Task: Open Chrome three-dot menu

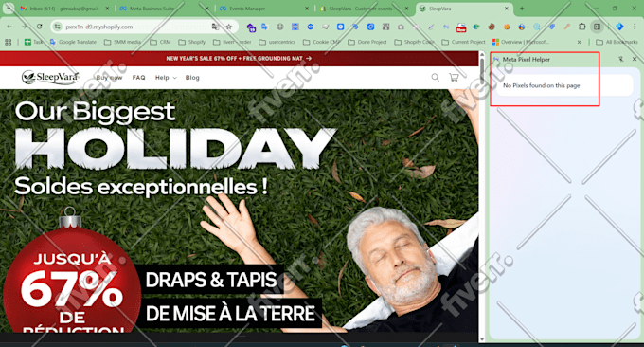Action: (x=635, y=27)
